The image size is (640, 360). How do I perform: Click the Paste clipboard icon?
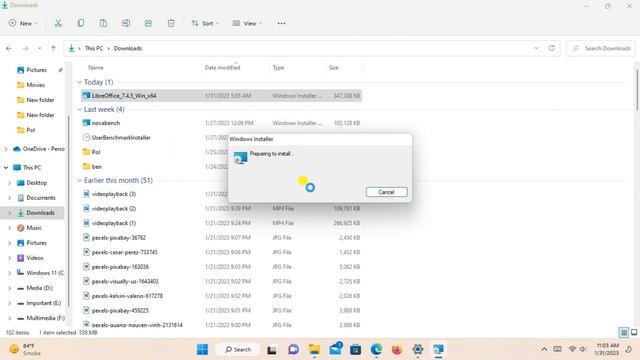tap(103, 23)
